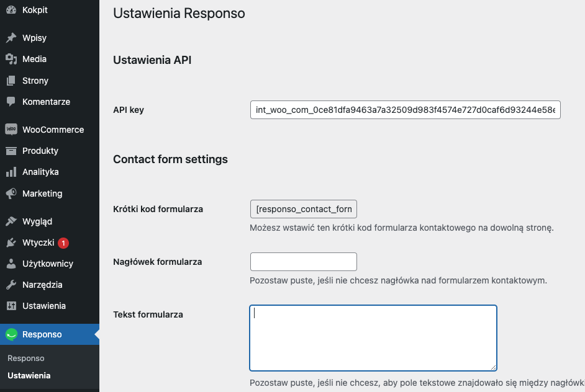
Task: Click the Narzędzia wrench icon
Action: pyautogui.click(x=11, y=285)
